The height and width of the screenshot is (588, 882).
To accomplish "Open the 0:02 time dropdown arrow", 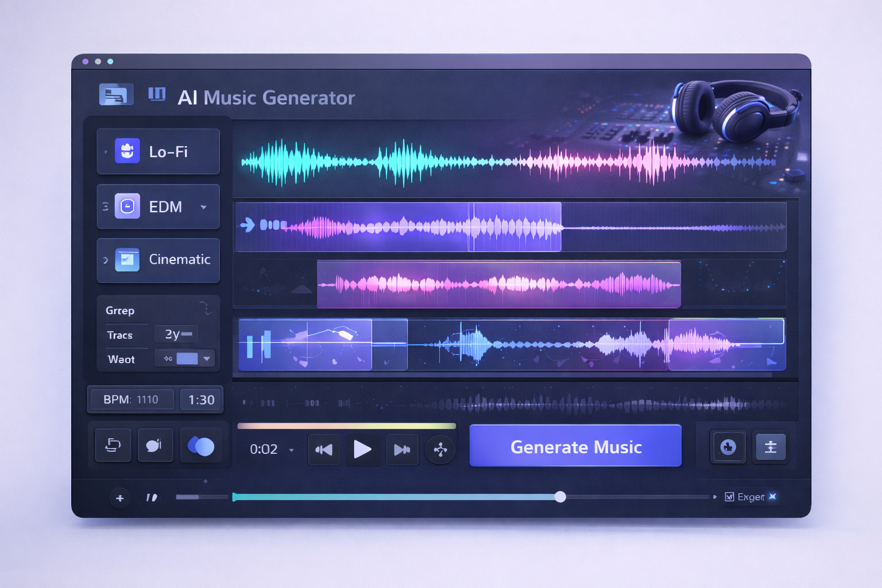I will [x=291, y=450].
